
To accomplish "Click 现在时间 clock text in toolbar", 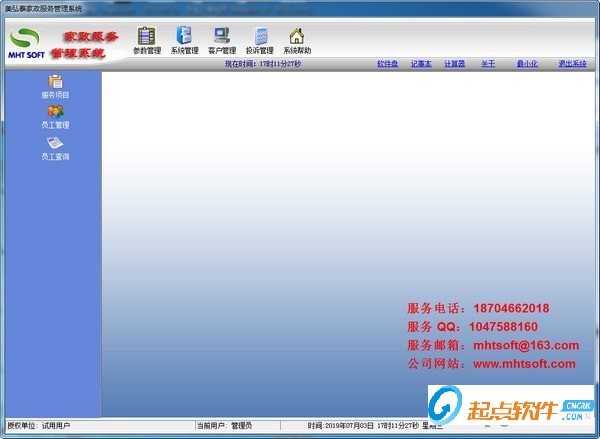I will coord(263,64).
